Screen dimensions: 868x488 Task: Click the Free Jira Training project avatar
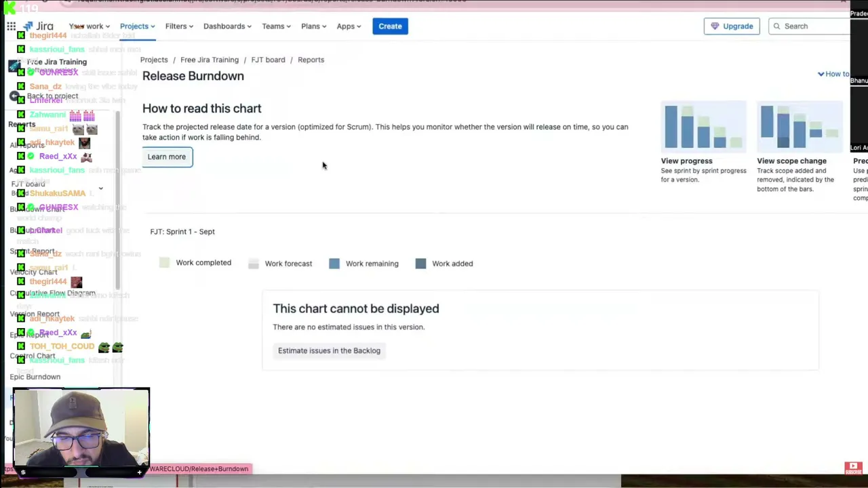pyautogui.click(x=14, y=66)
